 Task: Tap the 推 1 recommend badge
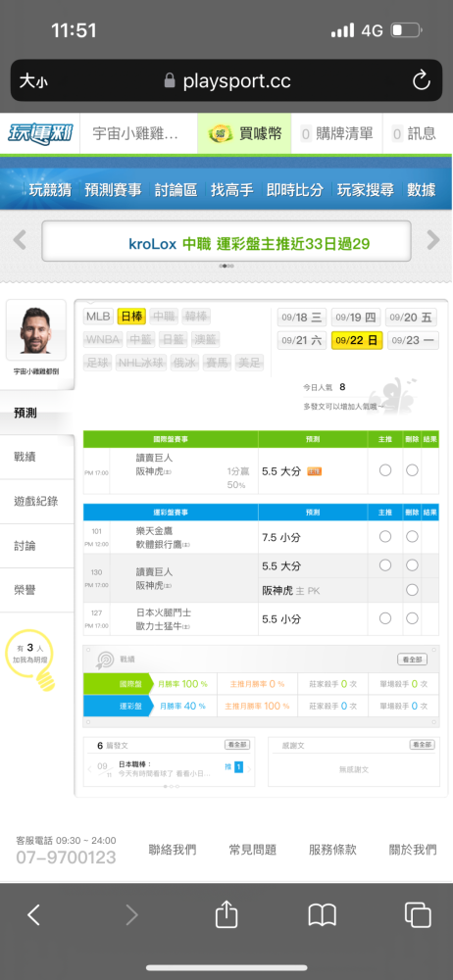coord(233,767)
